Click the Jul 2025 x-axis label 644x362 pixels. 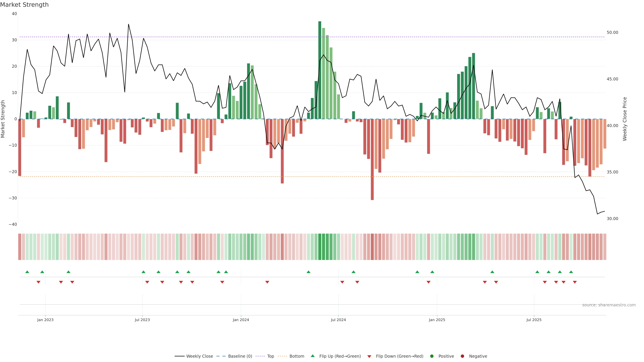(x=534, y=320)
